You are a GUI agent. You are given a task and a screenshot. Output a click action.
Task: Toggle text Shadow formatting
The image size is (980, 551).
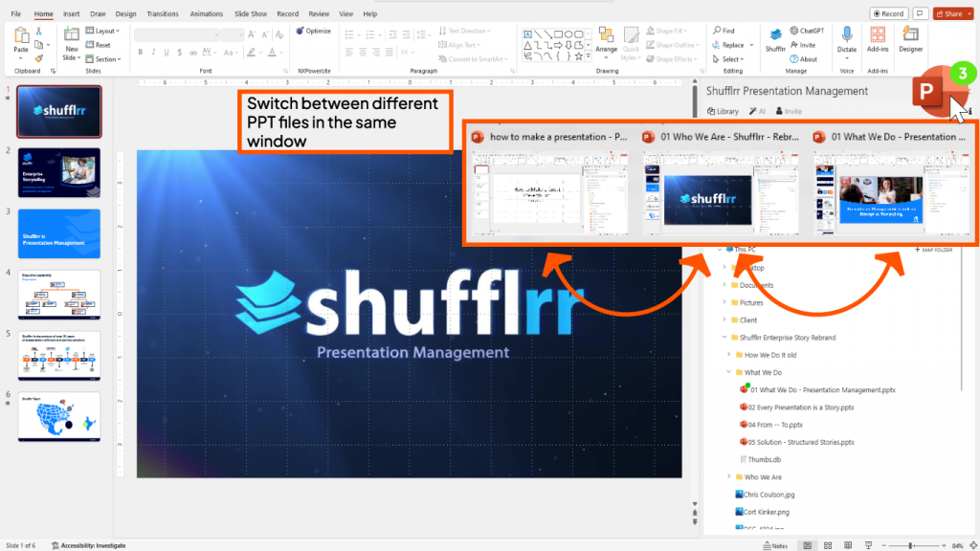[179, 53]
